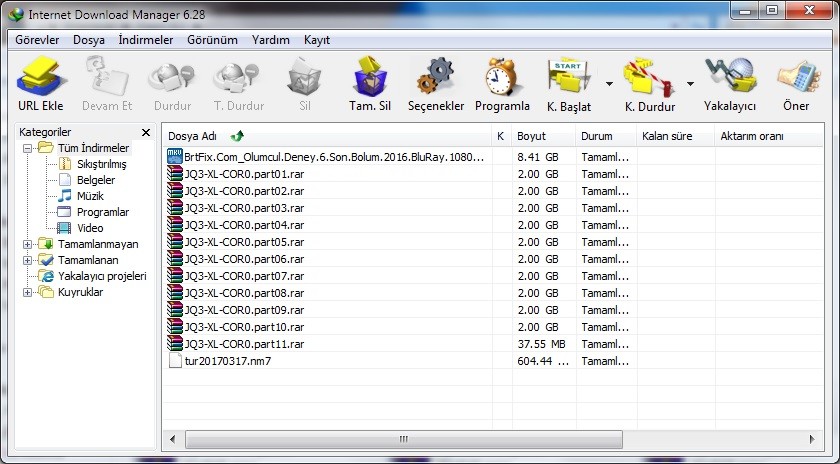This screenshot has height=464, width=840.
Task: Select the Tamamlanan folder
Action: point(88,260)
